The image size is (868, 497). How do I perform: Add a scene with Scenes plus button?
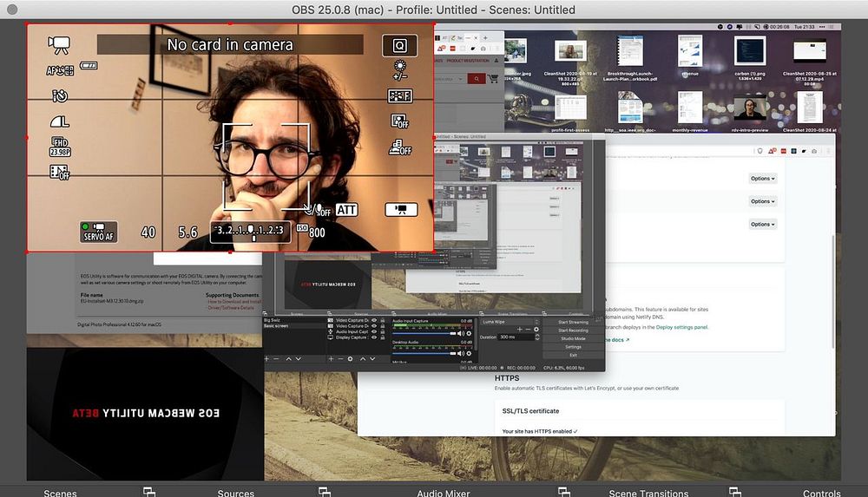click(266, 358)
